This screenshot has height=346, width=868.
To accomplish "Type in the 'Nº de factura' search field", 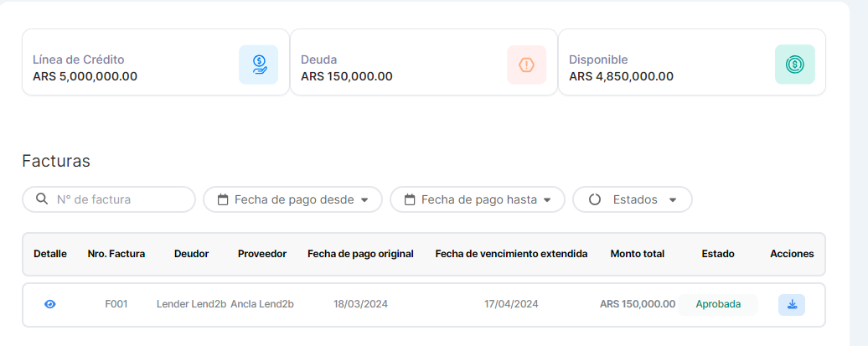I will 117,199.
